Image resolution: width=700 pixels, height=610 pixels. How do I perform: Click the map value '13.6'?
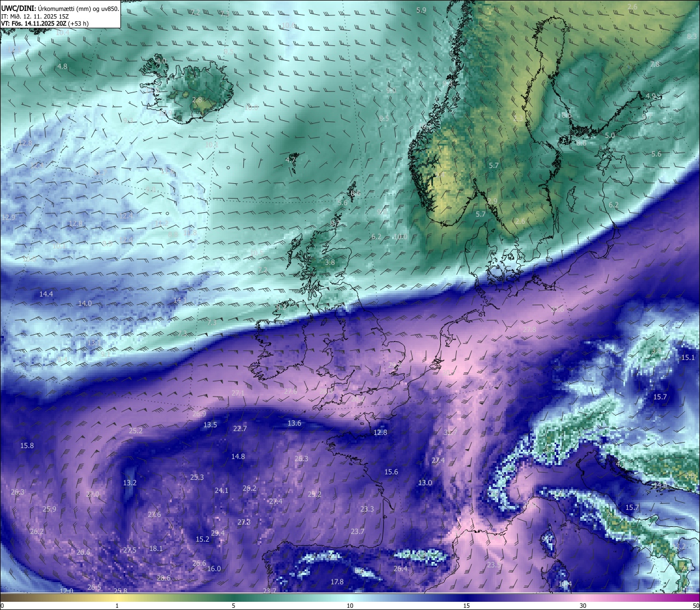pos(294,423)
